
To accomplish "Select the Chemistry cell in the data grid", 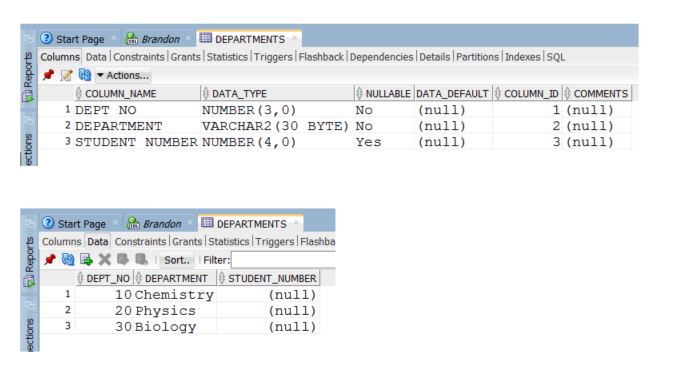I will [x=174, y=295].
